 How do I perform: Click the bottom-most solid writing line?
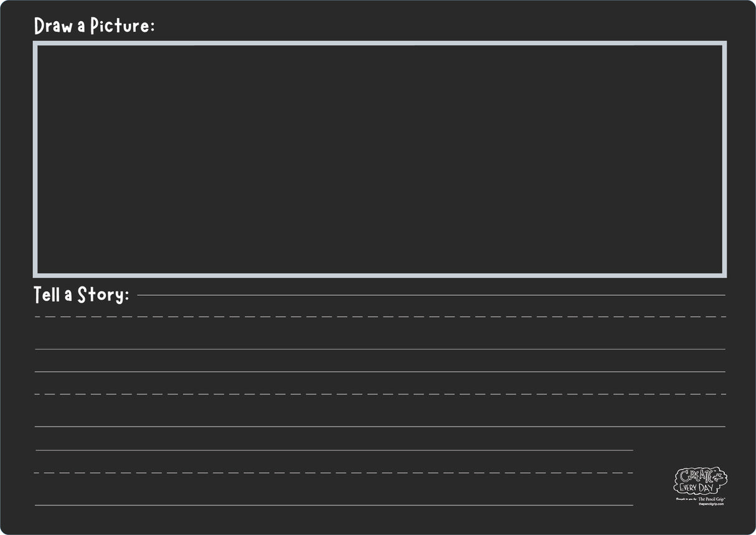[x=334, y=505]
